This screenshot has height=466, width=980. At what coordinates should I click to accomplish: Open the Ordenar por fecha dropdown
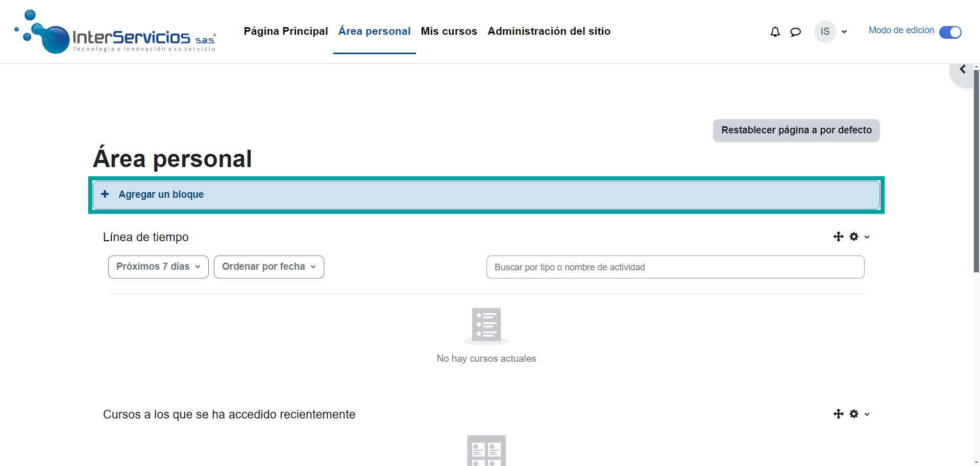click(268, 267)
